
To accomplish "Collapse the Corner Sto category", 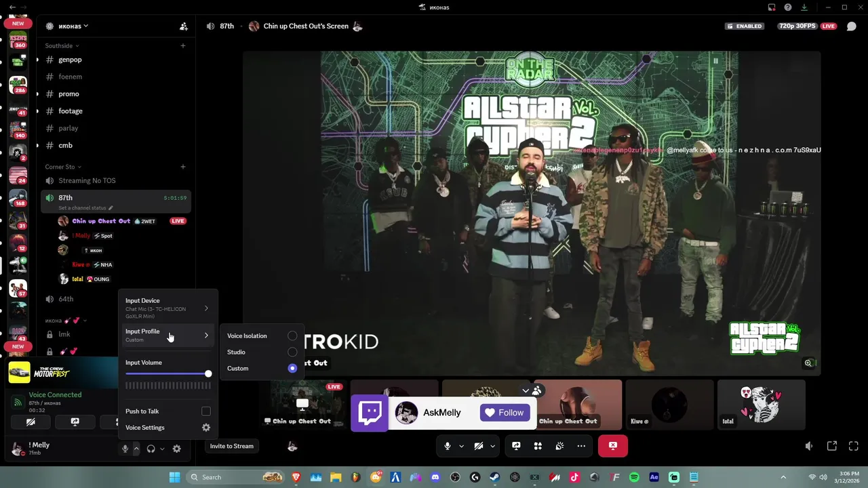I will pyautogui.click(x=63, y=167).
